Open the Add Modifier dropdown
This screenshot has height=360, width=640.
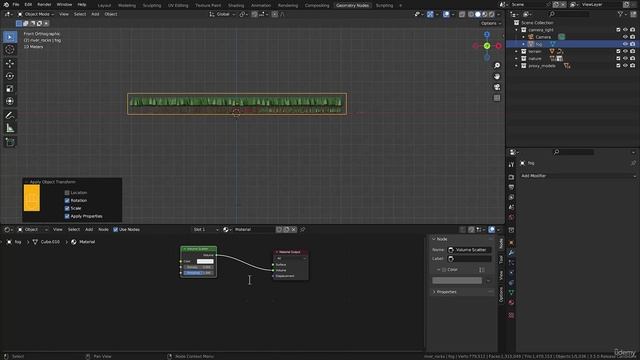point(578,176)
